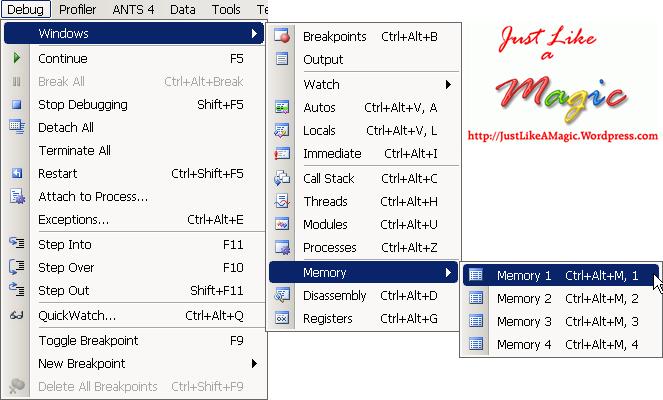Image resolution: width=663 pixels, height=400 pixels.
Task: Click the Memory 1 grid icon
Action: coord(476,275)
